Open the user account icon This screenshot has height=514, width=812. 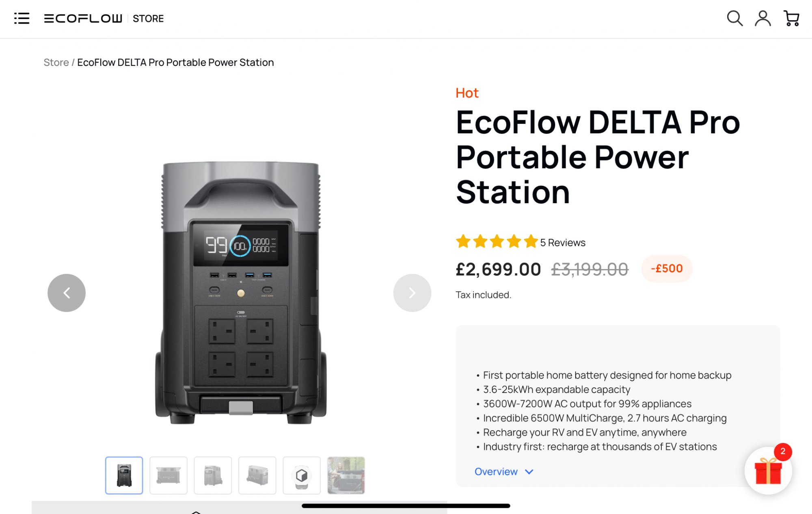point(763,18)
